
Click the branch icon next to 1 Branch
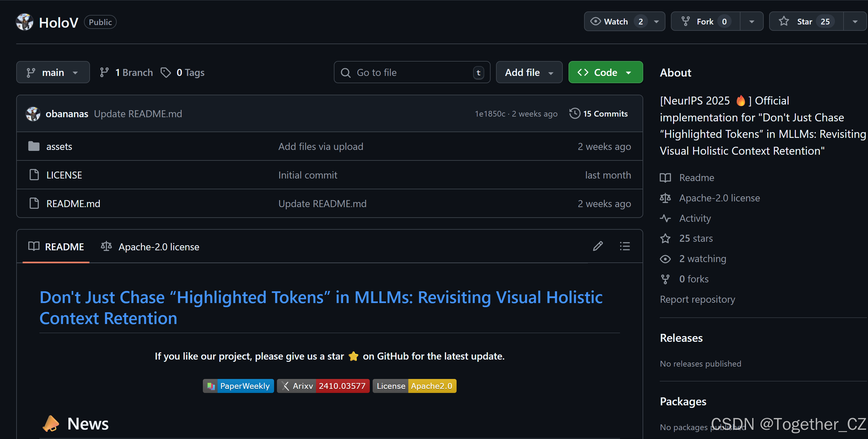(104, 72)
